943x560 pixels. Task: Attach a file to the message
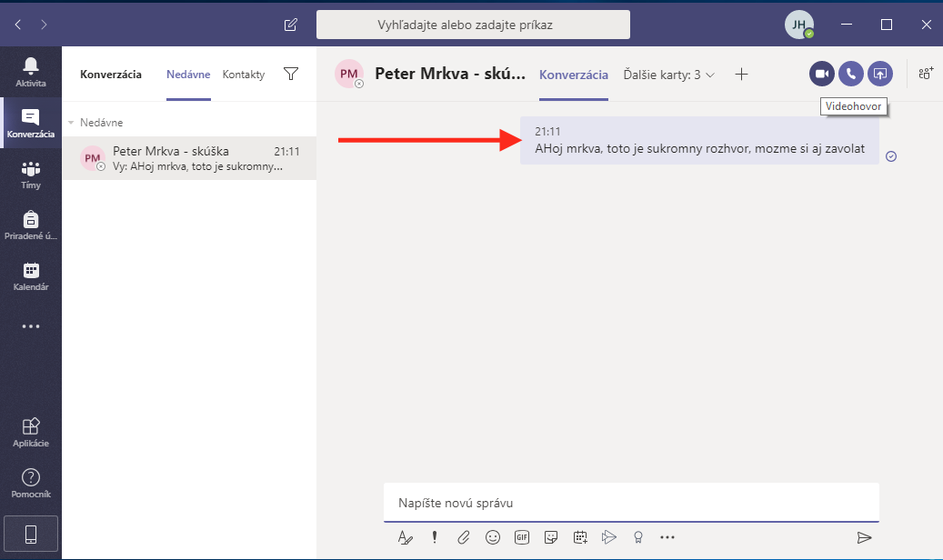464,537
